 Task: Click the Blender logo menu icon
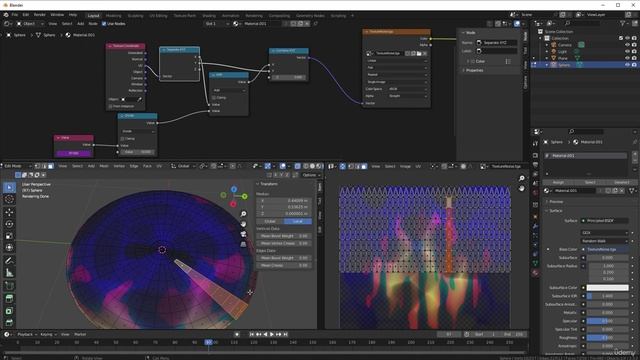6,15
